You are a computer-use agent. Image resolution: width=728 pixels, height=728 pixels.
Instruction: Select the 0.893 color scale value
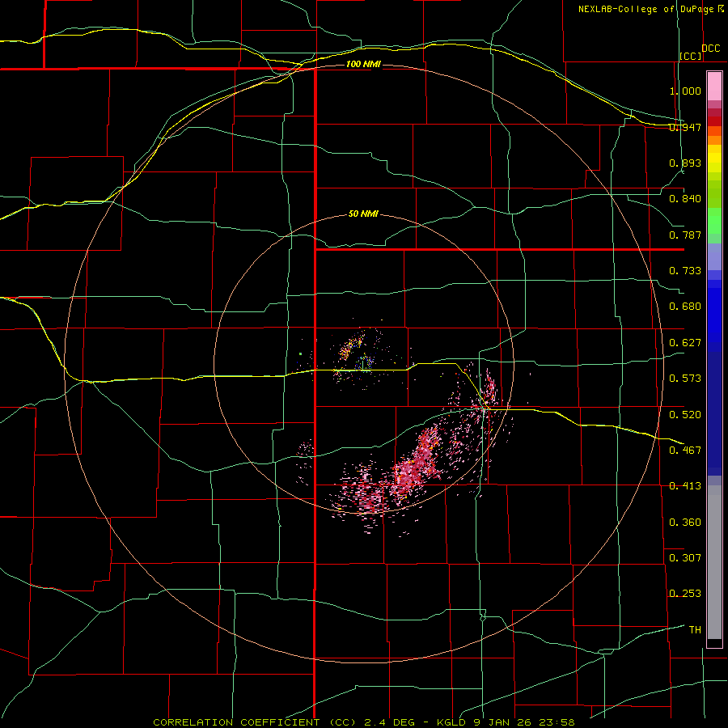pyautogui.click(x=685, y=163)
